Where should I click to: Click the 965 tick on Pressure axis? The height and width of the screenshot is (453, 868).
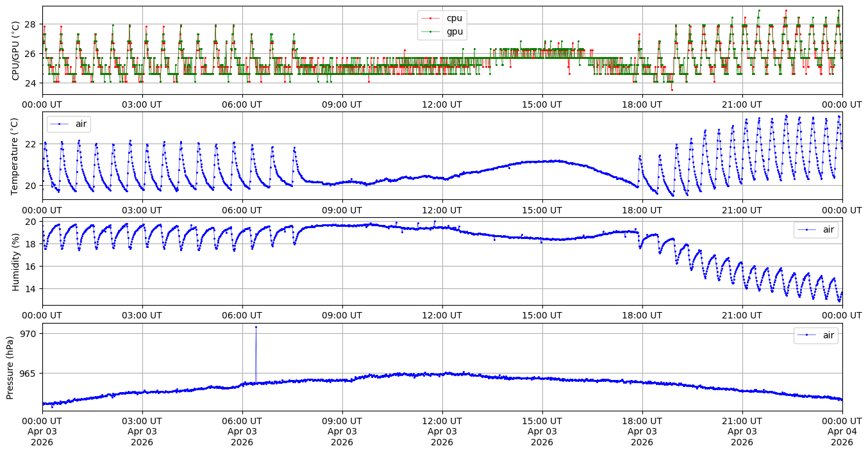coord(29,373)
